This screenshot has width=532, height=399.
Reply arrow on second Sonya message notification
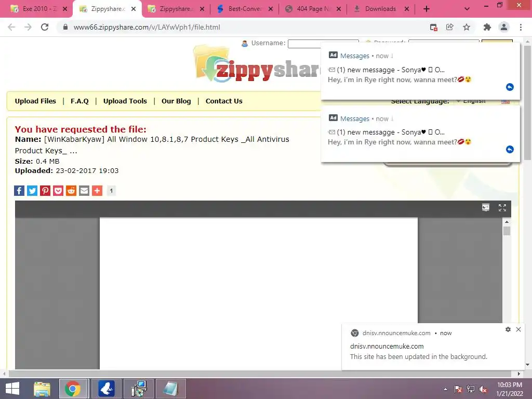(x=510, y=149)
